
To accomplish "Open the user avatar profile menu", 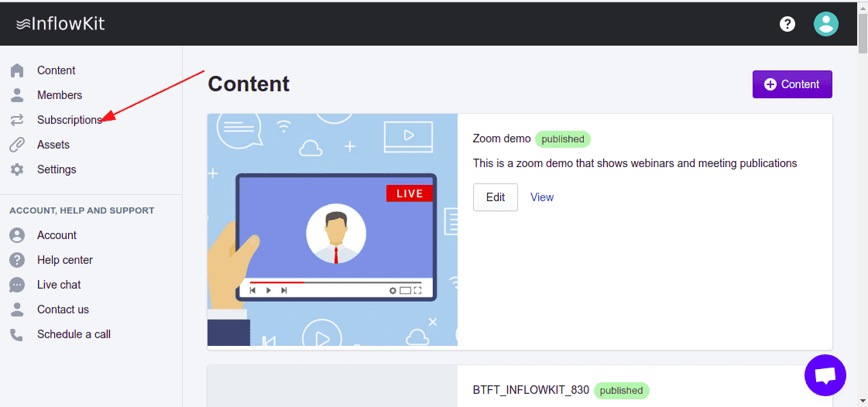I will 826,24.
